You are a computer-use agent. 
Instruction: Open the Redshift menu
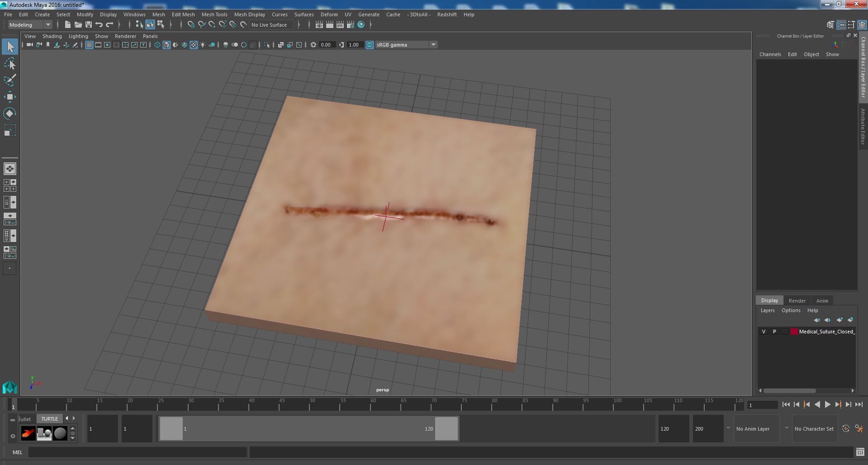click(447, 14)
